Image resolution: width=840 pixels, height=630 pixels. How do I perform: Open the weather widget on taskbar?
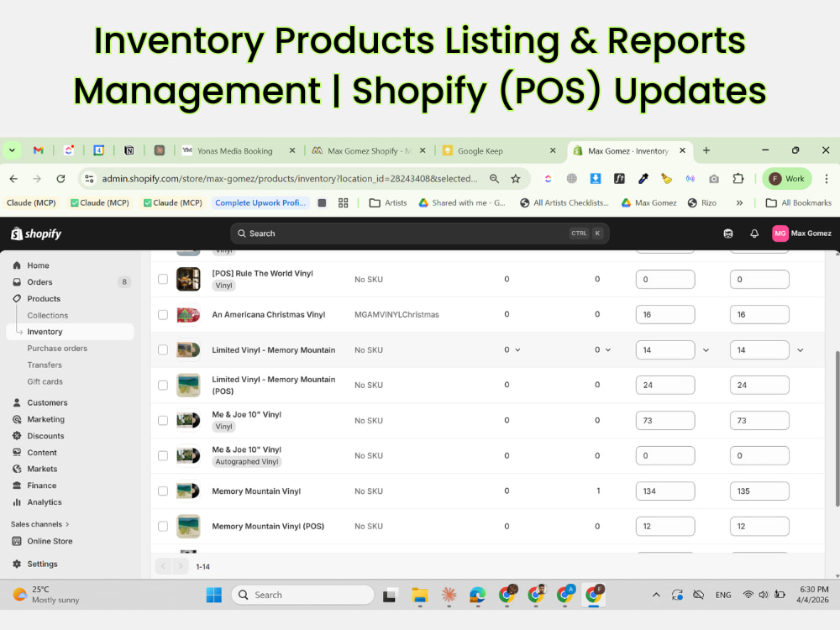click(x=46, y=595)
